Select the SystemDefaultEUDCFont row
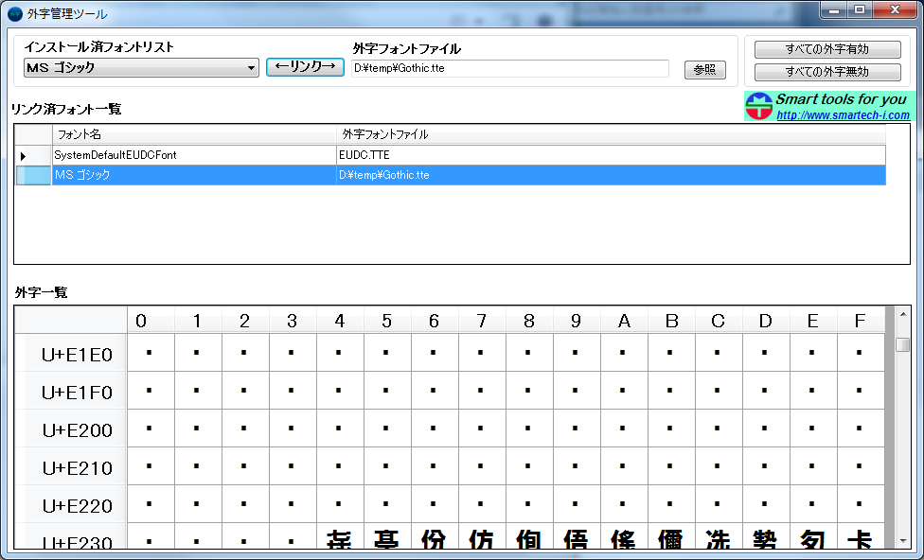Viewport: 924px width, 560px height. click(194, 154)
